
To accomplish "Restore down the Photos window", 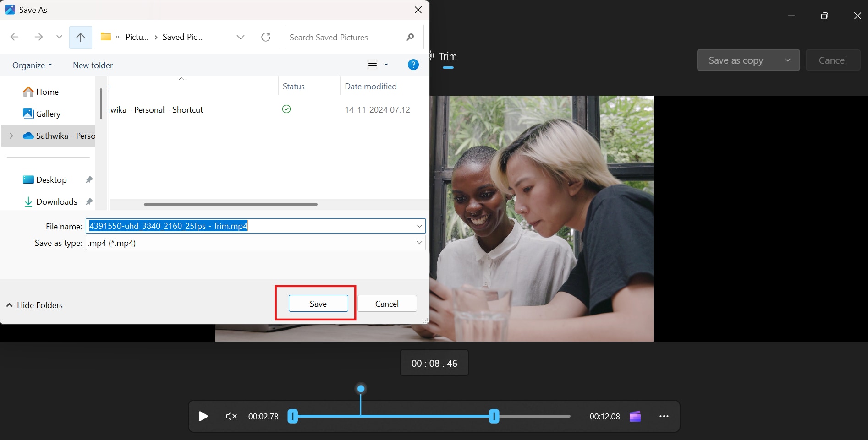I will pyautogui.click(x=824, y=16).
